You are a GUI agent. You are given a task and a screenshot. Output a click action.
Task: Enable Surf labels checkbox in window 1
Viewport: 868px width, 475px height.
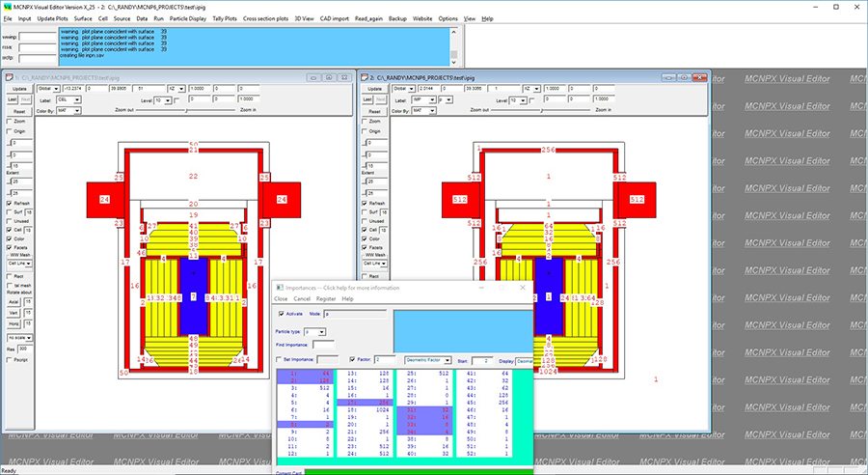(x=10, y=211)
